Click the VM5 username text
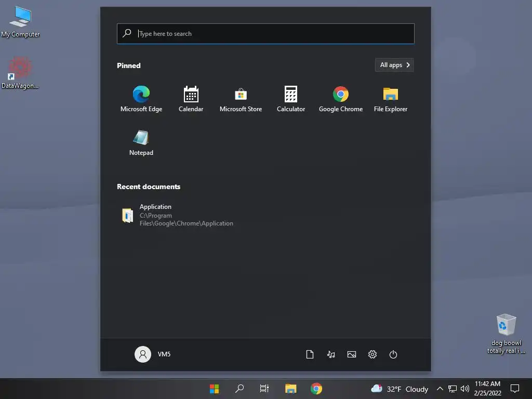The image size is (532, 399). [164, 354]
